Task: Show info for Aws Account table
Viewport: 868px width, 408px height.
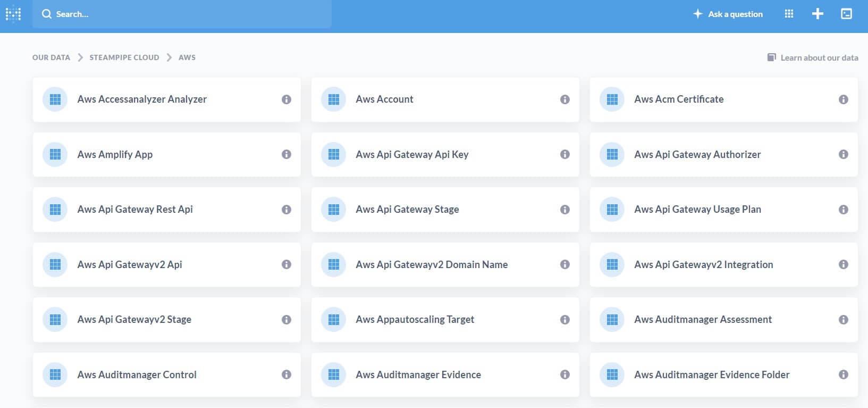Action: coord(565,99)
